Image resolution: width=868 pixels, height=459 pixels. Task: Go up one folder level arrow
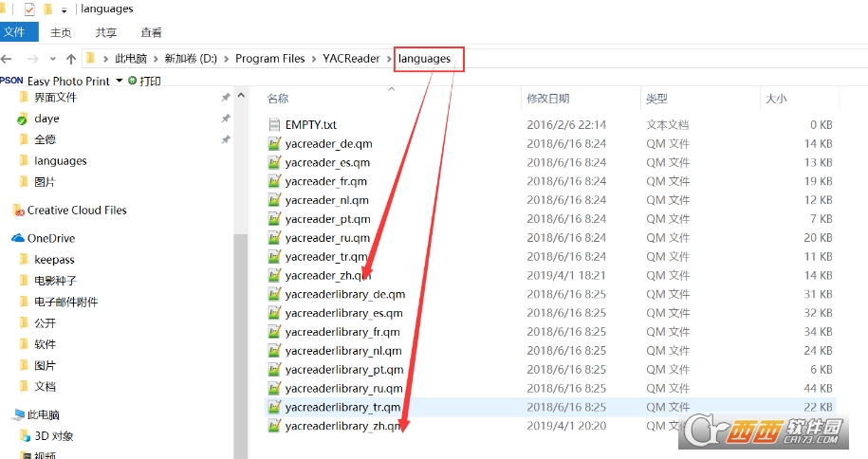[71, 59]
